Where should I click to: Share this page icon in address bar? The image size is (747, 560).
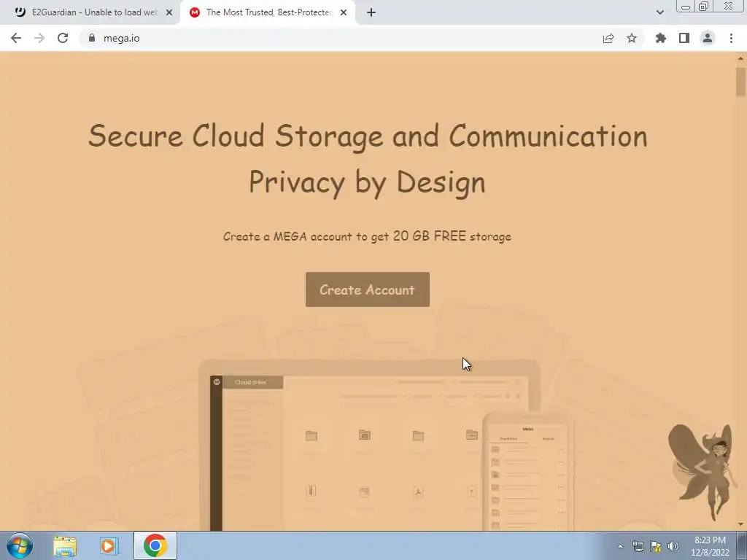pyautogui.click(x=608, y=38)
